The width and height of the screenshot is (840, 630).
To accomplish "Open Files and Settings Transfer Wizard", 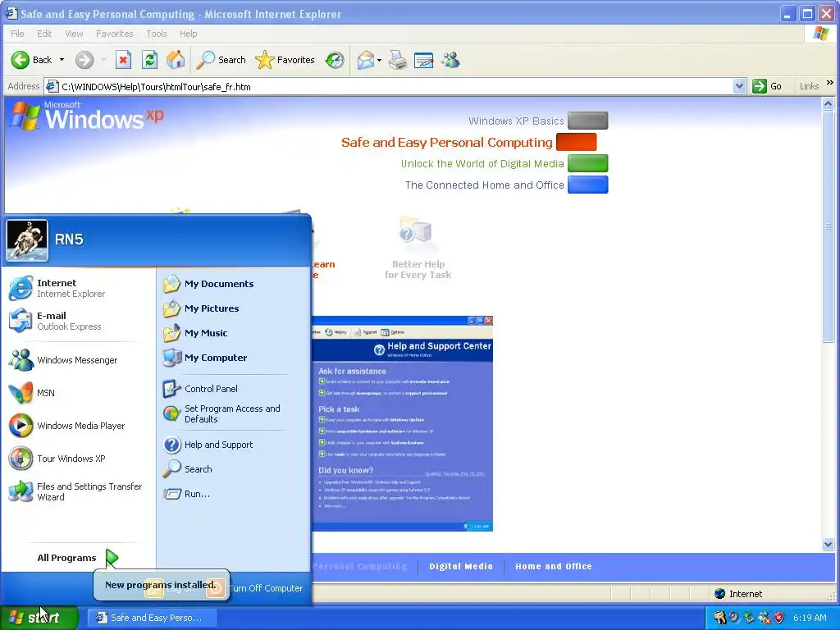I will (78, 491).
